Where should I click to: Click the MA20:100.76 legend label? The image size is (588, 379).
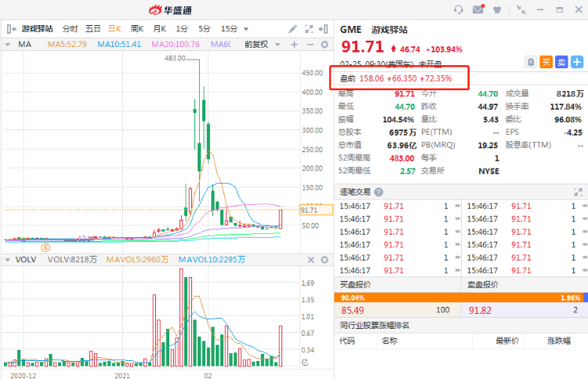click(x=176, y=45)
